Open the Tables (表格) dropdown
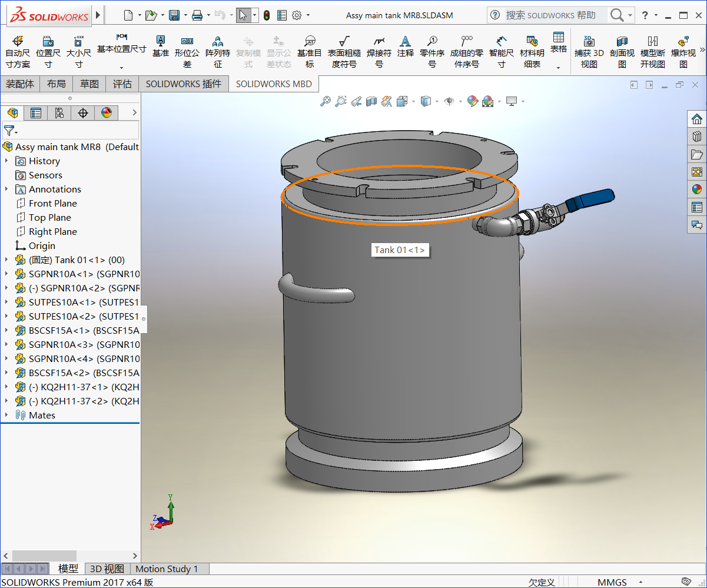The height and width of the screenshot is (588, 707). (x=559, y=51)
